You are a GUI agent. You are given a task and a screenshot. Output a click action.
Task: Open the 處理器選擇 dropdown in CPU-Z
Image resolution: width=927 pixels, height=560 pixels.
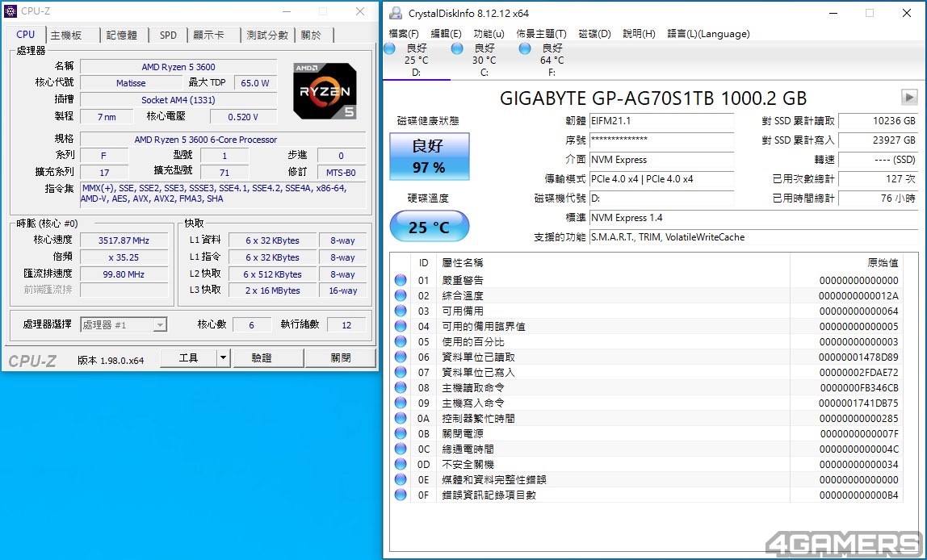click(124, 324)
